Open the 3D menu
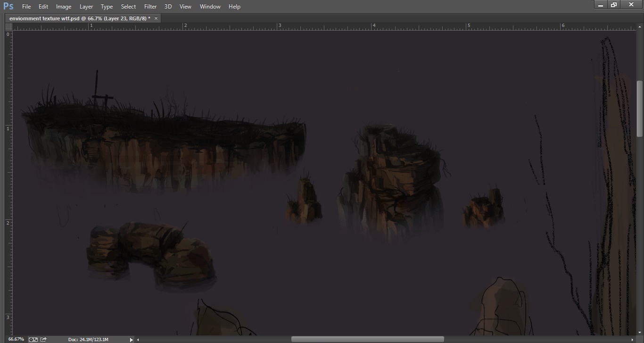Viewport: 644px width, 343px height. (x=168, y=7)
